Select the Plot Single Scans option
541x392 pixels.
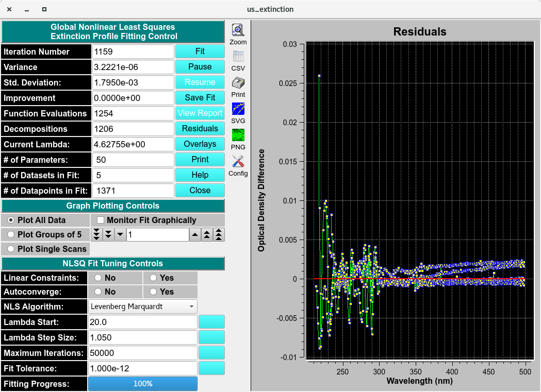pyautogui.click(x=11, y=249)
